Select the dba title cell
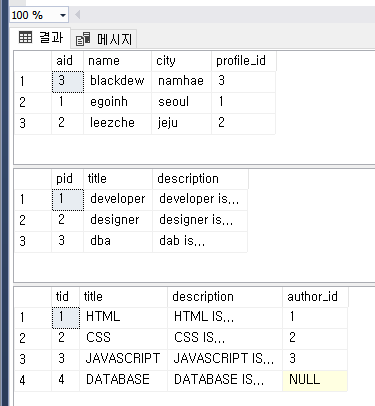This screenshot has height=406, width=375. [x=118, y=241]
